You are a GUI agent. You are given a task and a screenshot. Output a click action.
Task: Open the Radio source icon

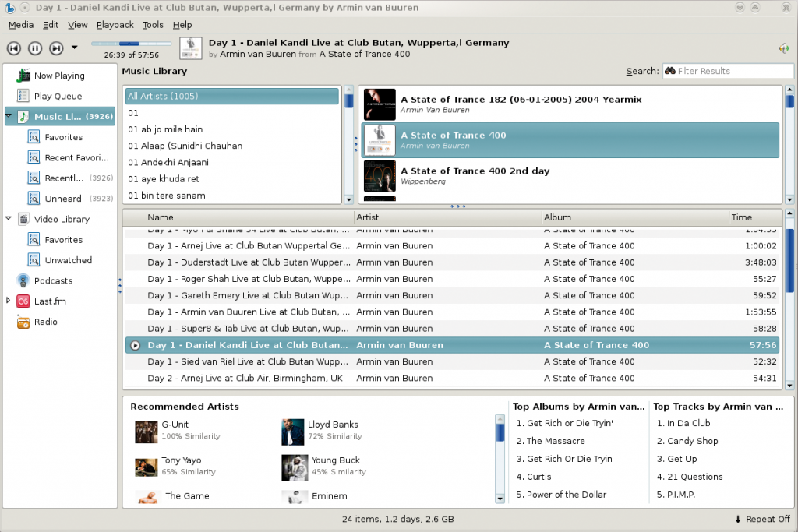23,322
